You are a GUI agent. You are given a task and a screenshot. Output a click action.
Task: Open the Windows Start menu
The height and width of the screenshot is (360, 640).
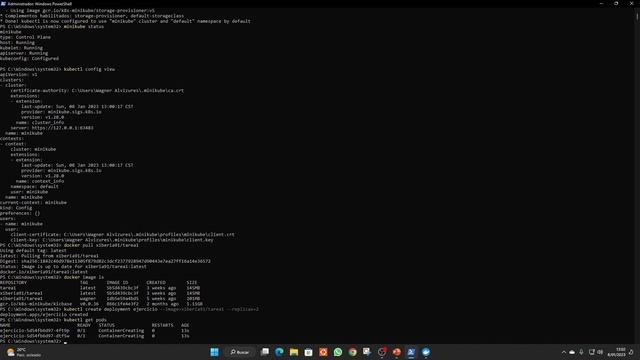214,352
